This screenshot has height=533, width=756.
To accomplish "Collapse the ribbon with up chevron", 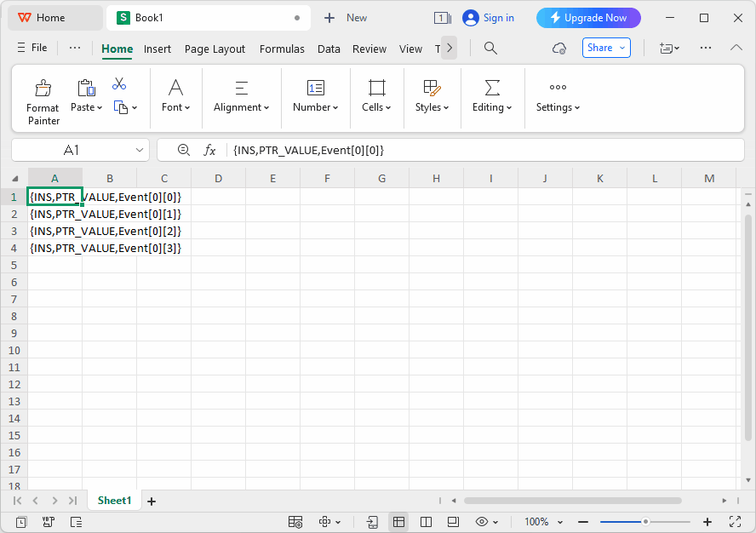I will [x=736, y=48].
